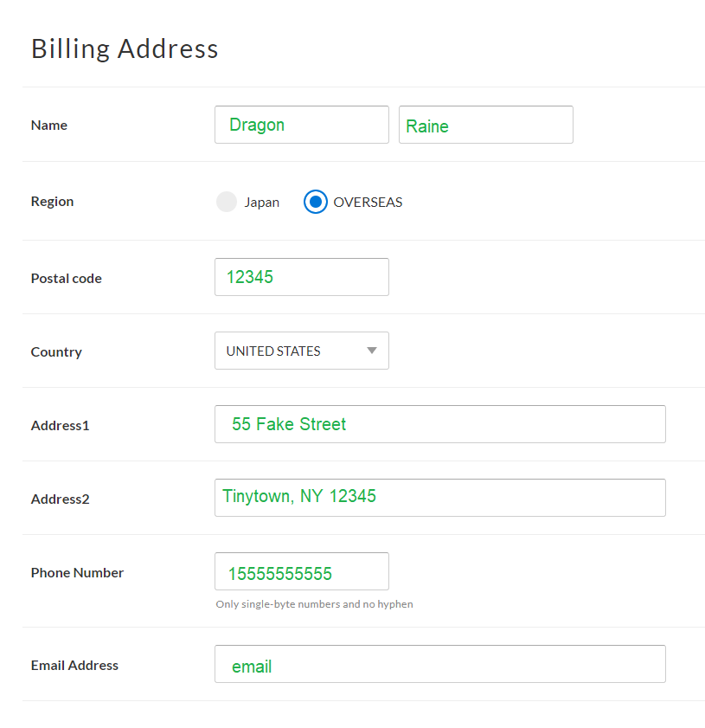Click the Postal code label
705x728 pixels.
[x=66, y=278]
